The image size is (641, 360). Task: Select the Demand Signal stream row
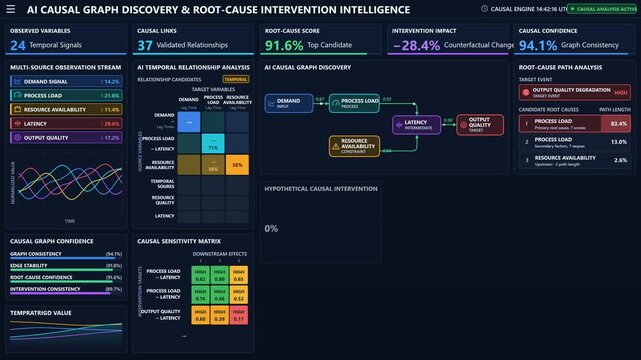click(66, 81)
